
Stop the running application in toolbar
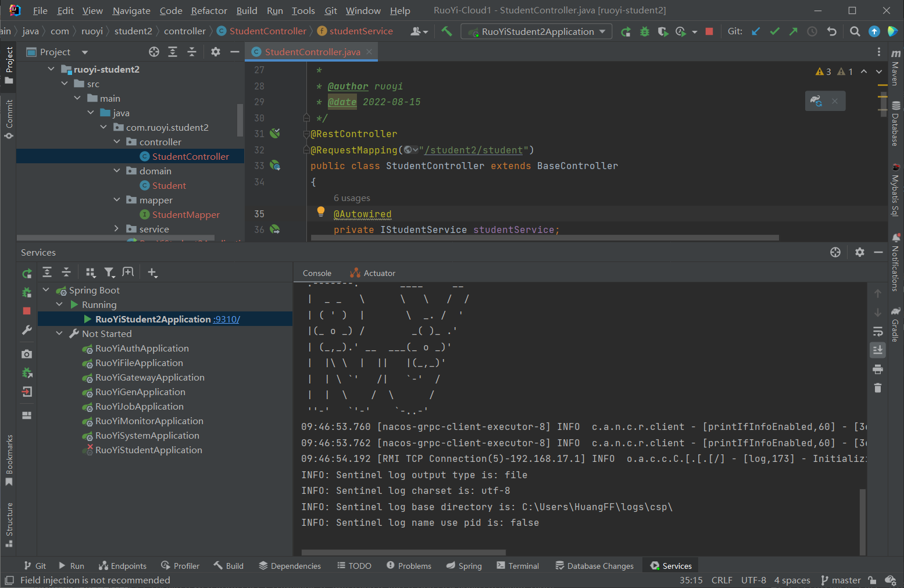[x=709, y=31]
